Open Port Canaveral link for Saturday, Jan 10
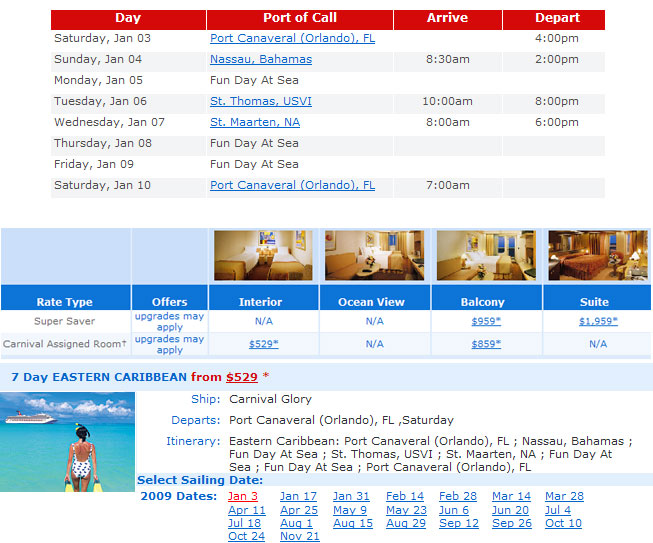 click(292, 185)
